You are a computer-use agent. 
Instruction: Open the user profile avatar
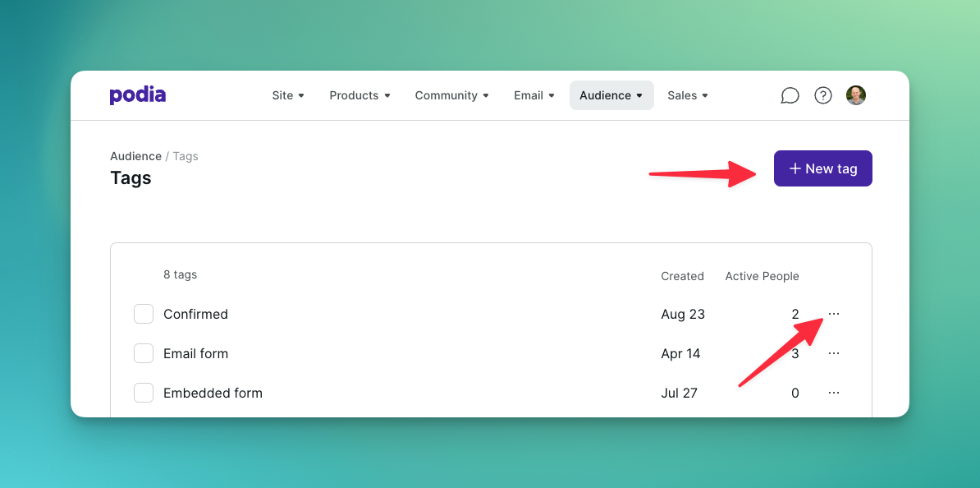tap(856, 95)
